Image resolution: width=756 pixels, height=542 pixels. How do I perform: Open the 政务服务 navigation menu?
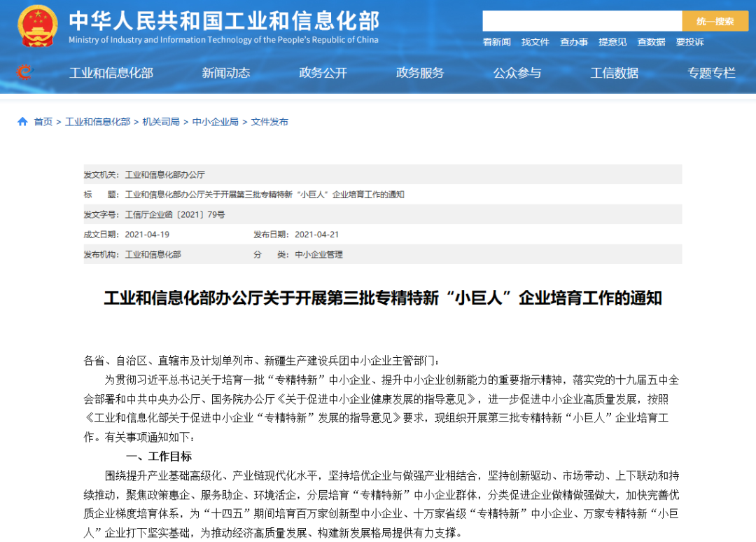tap(420, 73)
